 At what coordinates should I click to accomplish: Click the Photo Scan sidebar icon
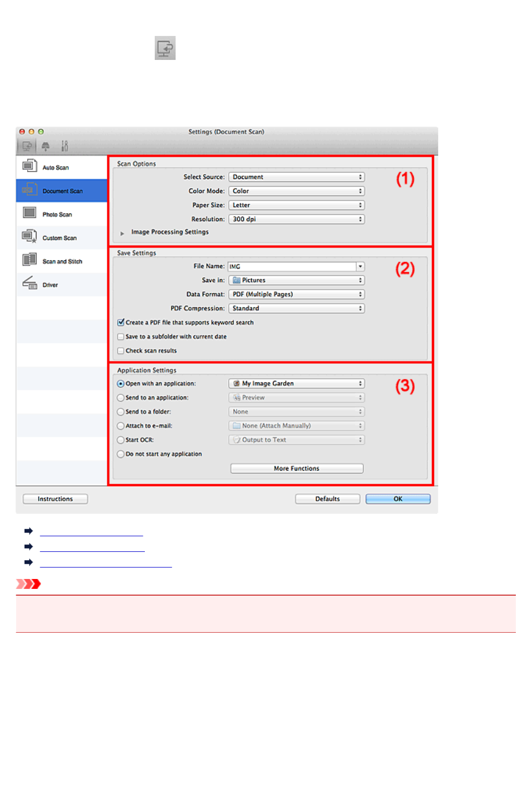click(30, 213)
